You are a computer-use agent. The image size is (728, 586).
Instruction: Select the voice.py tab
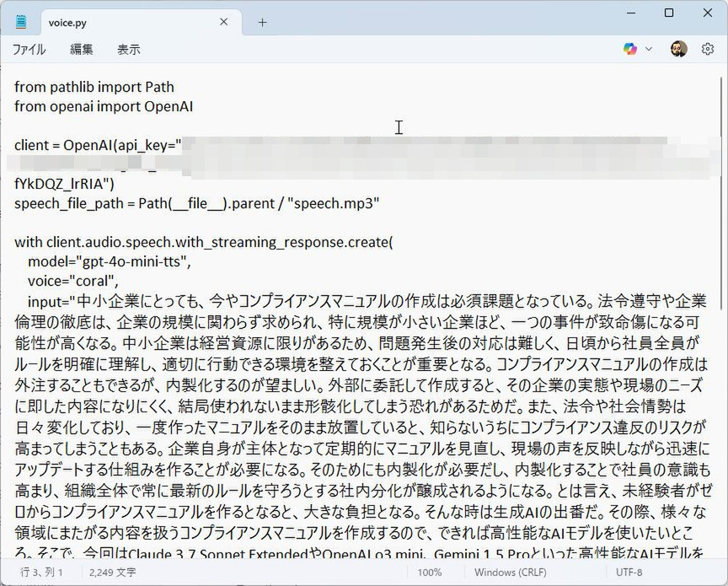142,22
